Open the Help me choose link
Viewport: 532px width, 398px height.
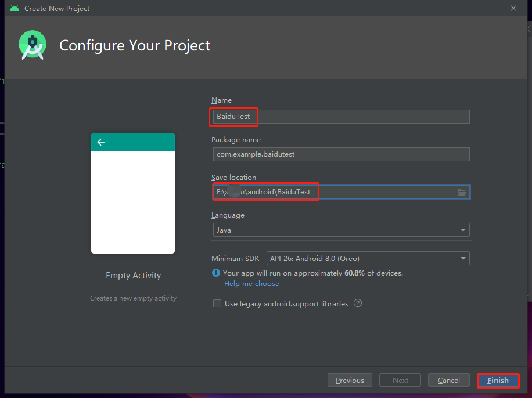251,284
